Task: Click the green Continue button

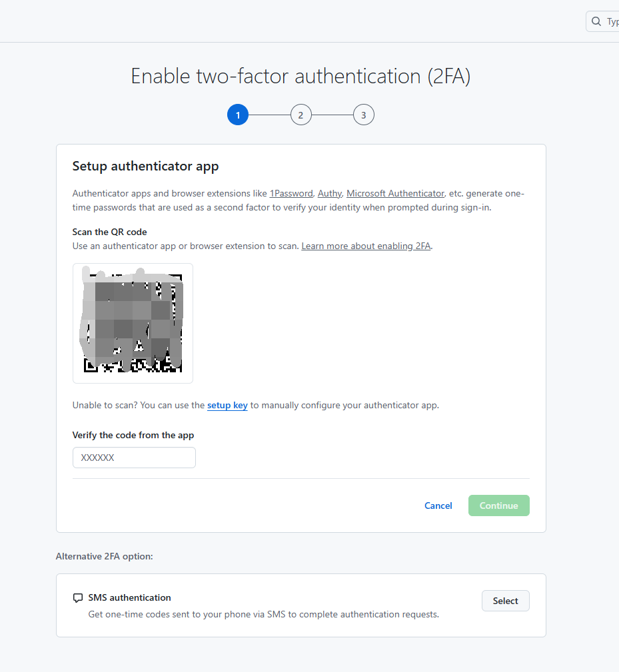Action: [498, 505]
